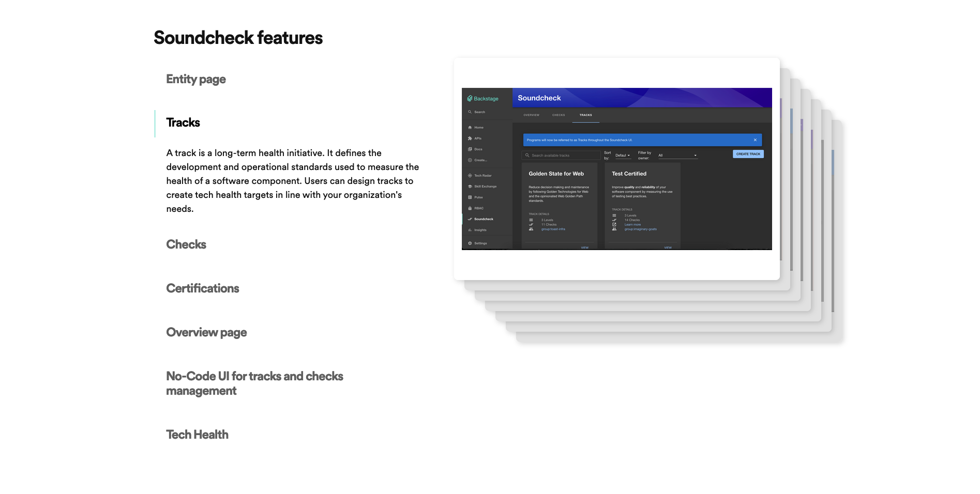Click the levels icon on Test Certified card
The image size is (980, 494).
[614, 215]
